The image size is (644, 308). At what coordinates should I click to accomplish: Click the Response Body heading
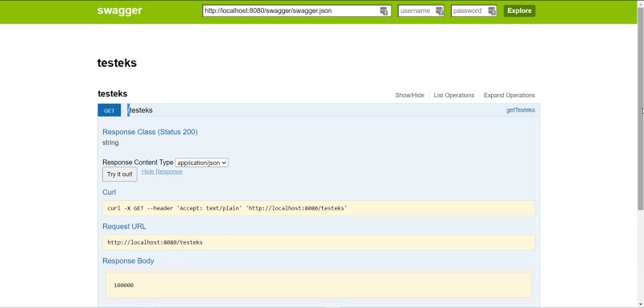[128, 261]
